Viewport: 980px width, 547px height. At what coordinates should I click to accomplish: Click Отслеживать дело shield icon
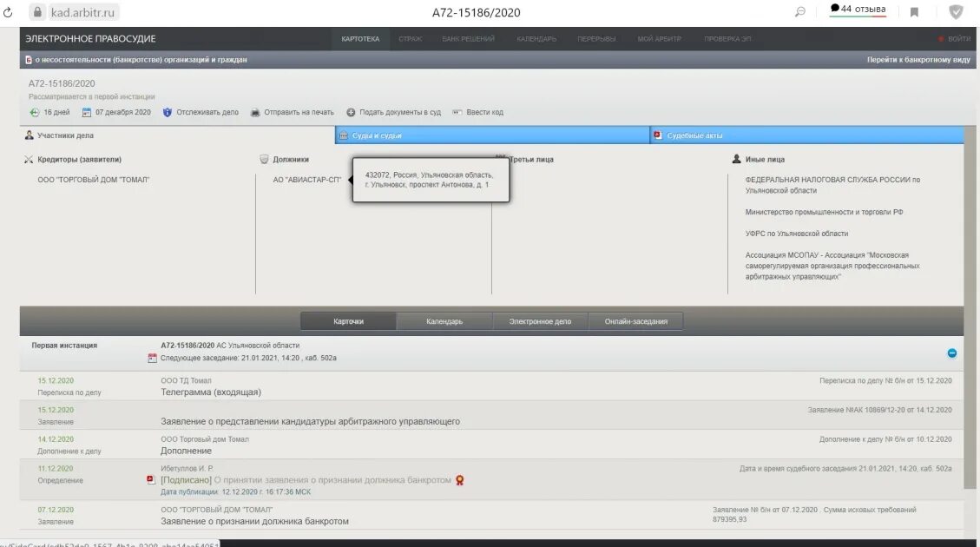[167, 113]
